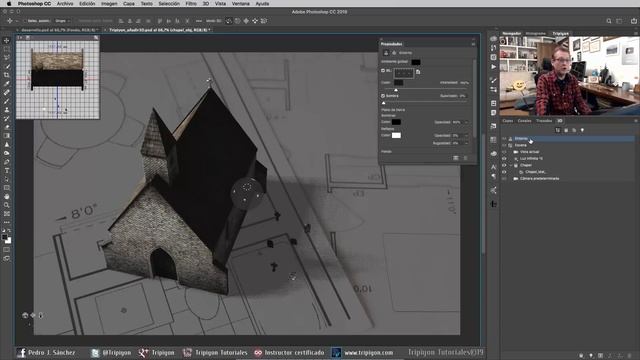Click the IBL intensity slider handle
Screen dimensions: 640x360
[396, 90]
